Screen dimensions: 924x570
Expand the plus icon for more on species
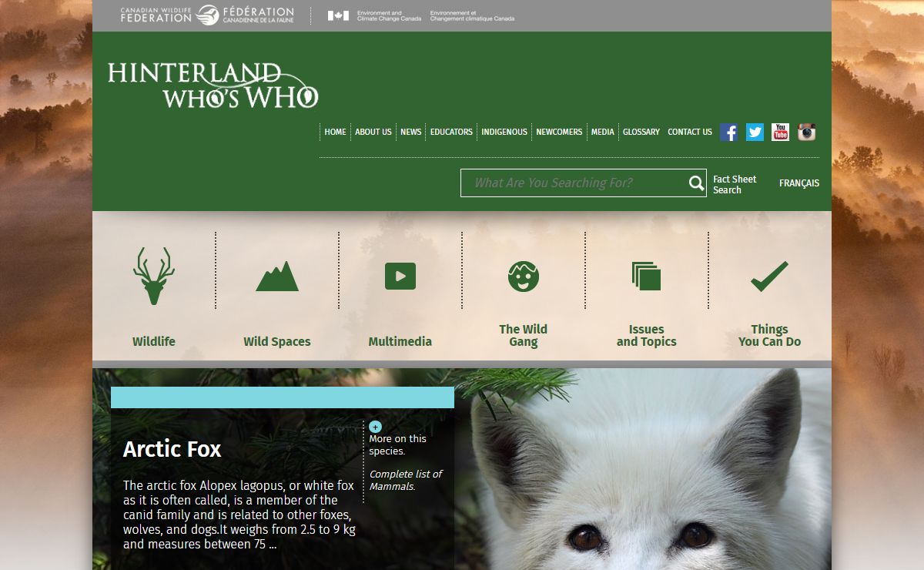point(375,427)
